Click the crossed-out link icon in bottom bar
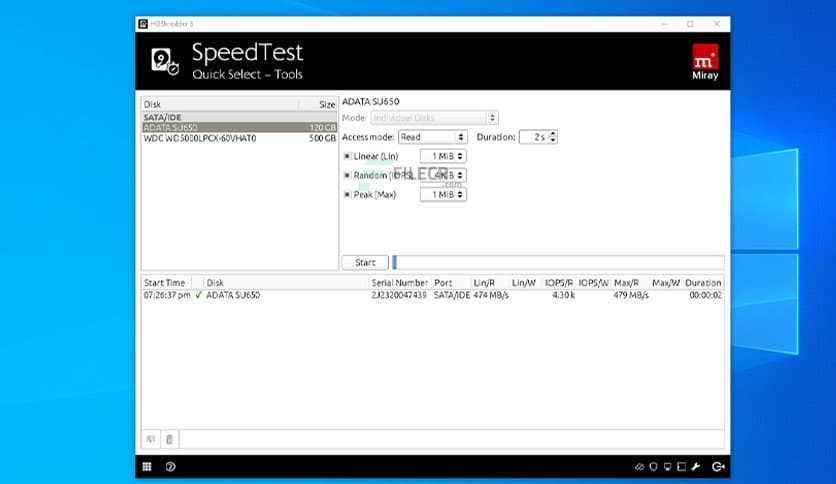The image size is (836, 484). [x=639, y=467]
